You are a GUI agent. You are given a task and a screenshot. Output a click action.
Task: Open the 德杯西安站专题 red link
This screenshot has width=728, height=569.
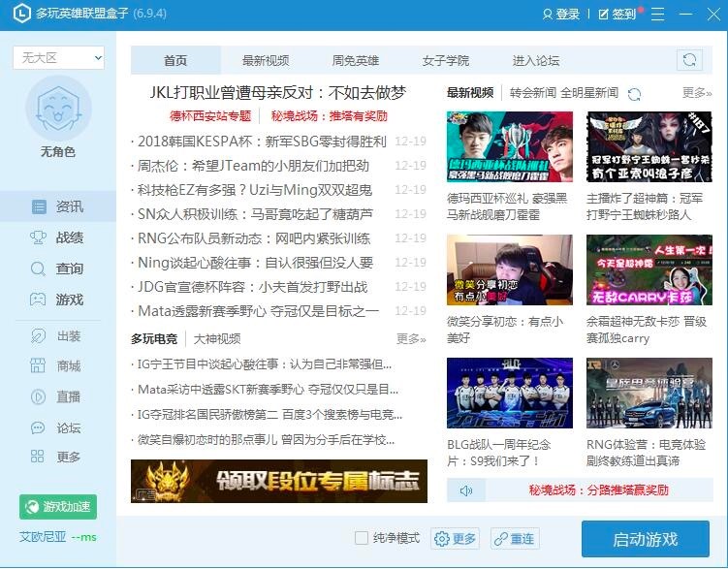pos(210,115)
